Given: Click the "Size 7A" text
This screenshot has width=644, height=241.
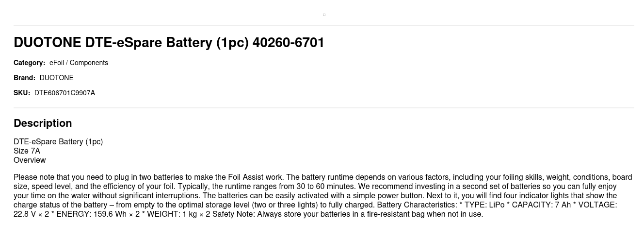Looking at the screenshot, I should click(x=27, y=151).
